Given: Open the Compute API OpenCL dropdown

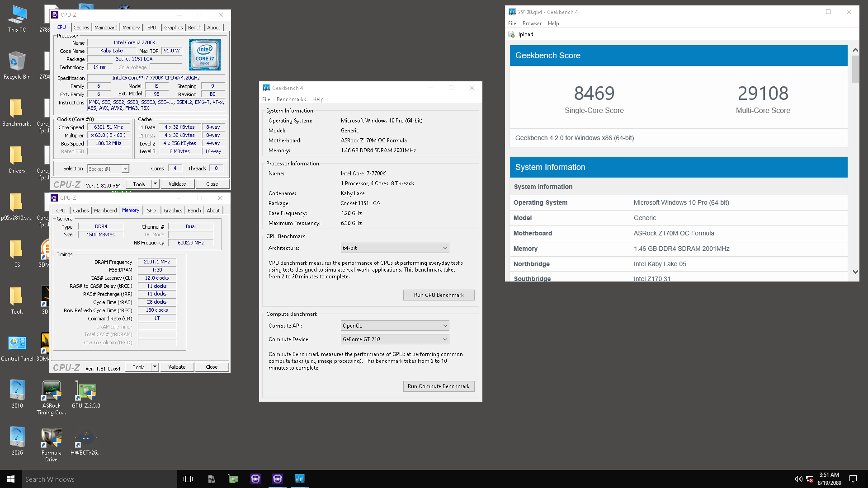Looking at the screenshot, I should (x=395, y=326).
